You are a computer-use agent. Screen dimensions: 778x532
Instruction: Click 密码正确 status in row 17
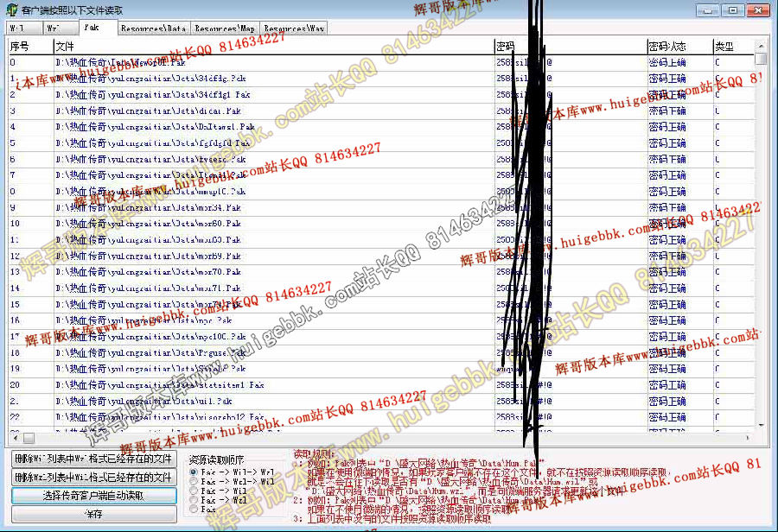(667, 337)
